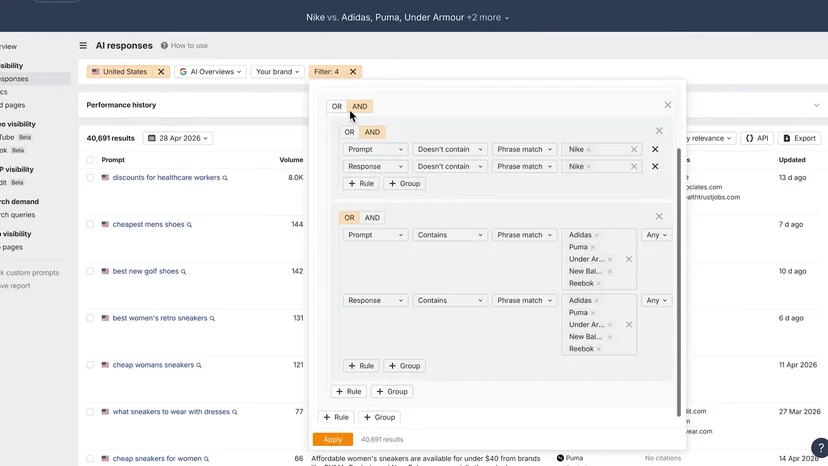This screenshot has height=466, width=828.
Task: Open Any dropdown for the Response competitors rule
Action: 656,301
